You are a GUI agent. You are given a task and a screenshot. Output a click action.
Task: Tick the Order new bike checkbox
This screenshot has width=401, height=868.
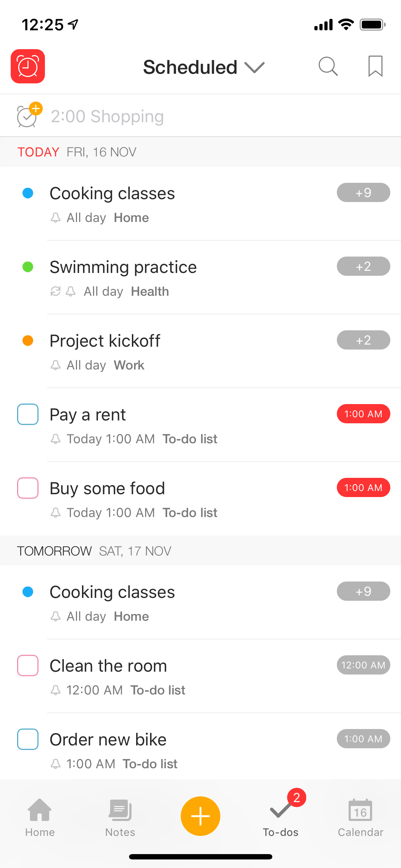28,739
